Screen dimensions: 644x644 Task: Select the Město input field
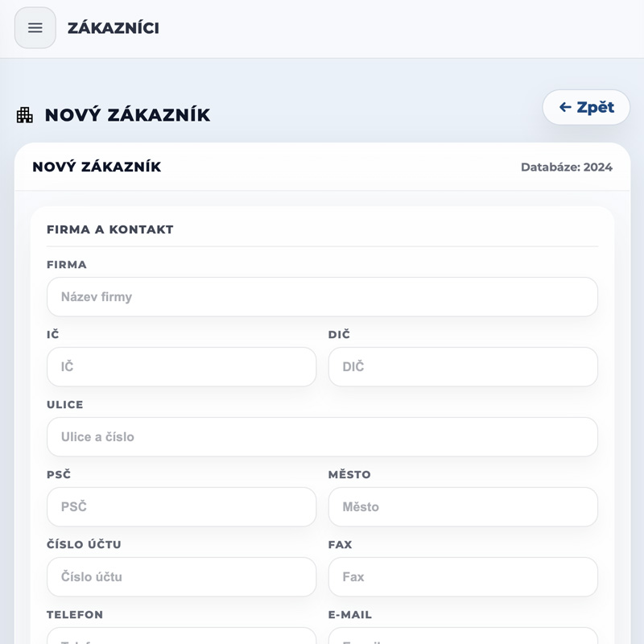(463, 507)
